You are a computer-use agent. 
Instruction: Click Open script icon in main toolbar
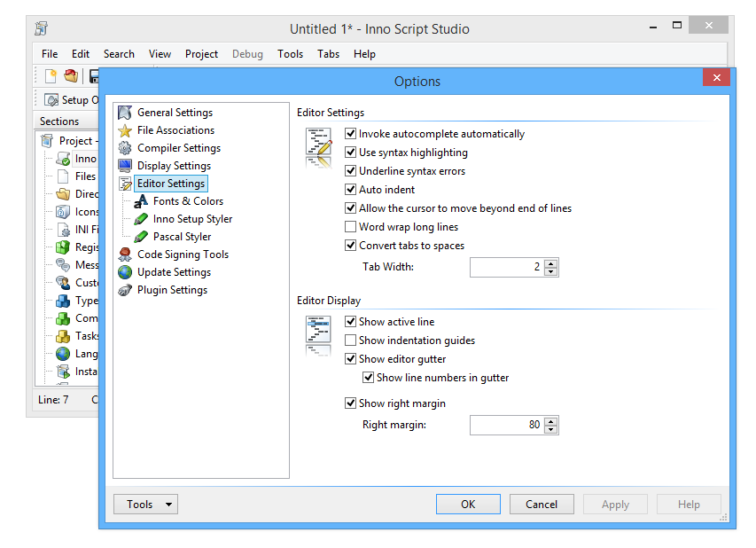coord(71,75)
